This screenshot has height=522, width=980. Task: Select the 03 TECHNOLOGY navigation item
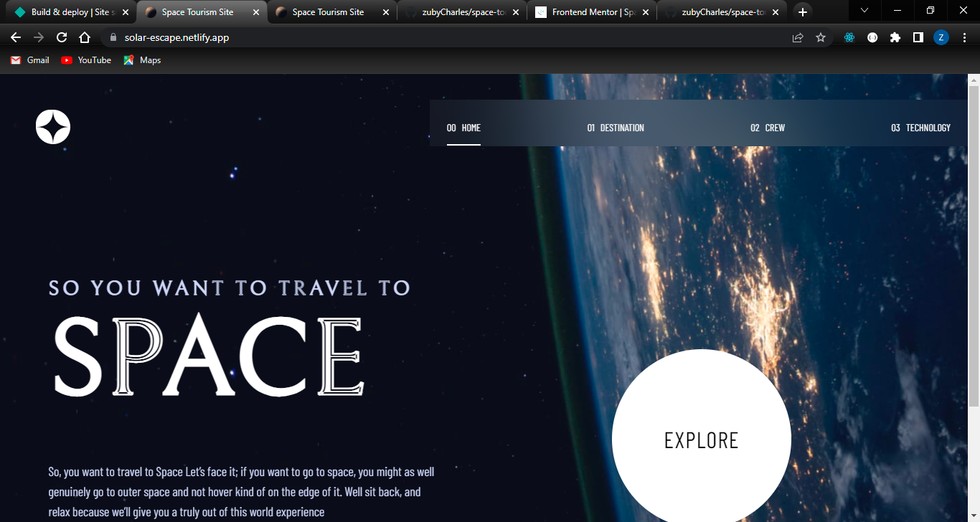pos(921,128)
